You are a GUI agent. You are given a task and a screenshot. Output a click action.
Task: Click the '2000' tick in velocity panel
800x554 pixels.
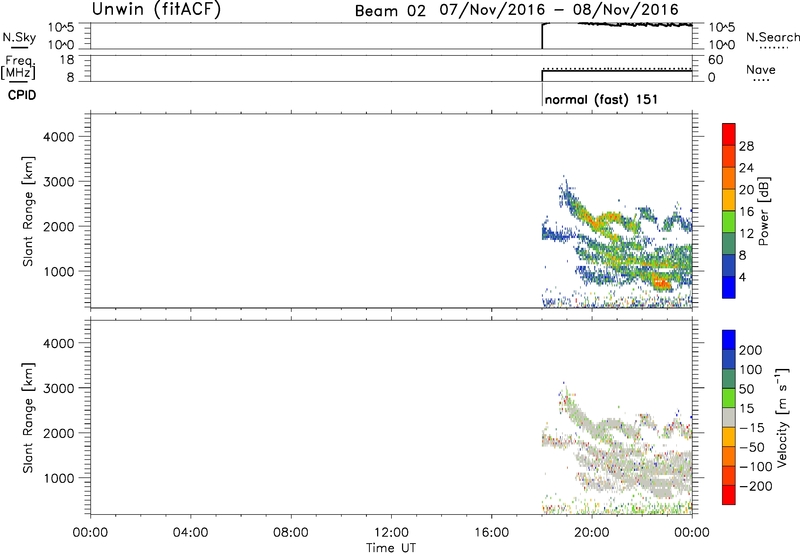[59, 433]
